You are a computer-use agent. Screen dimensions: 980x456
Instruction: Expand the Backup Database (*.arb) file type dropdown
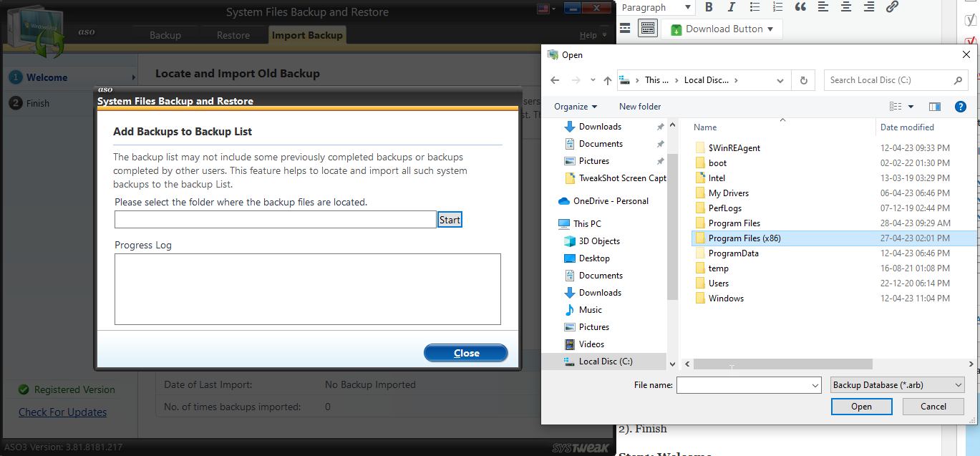click(x=898, y=385)
